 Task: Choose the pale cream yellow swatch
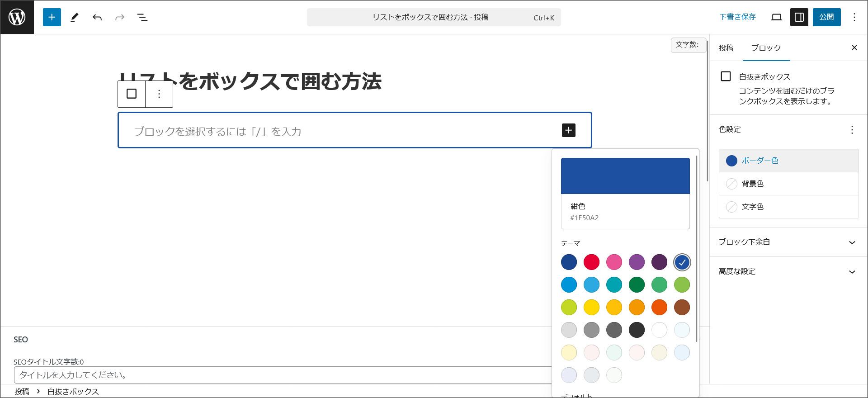[x=569, y=352]
